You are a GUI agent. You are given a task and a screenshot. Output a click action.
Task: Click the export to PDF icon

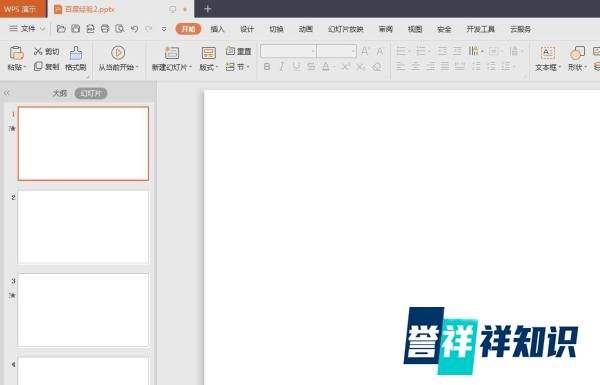[90, 29]
